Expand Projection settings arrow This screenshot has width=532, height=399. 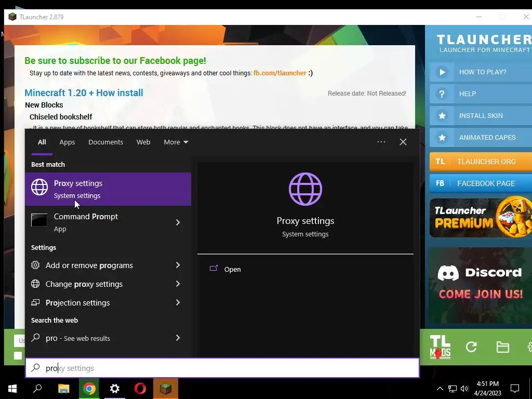(x=178, y=302)
